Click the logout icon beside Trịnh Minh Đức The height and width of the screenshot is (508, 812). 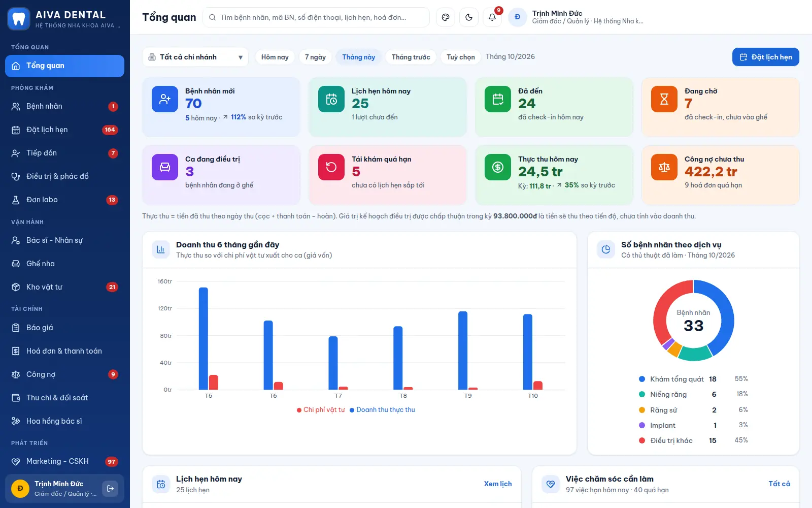(x=110, y=488)
